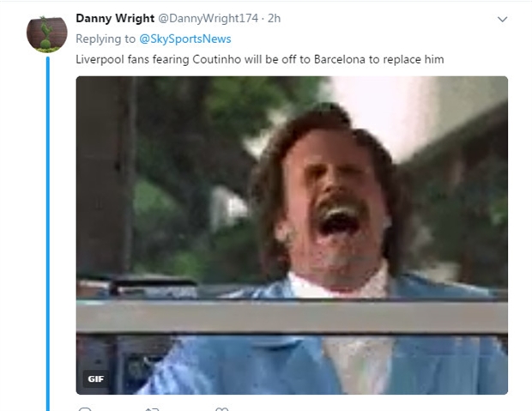Screen dimensions: 532x411
Task: Click the grey horizontal bar in the GIF
Action: [292, 317]
